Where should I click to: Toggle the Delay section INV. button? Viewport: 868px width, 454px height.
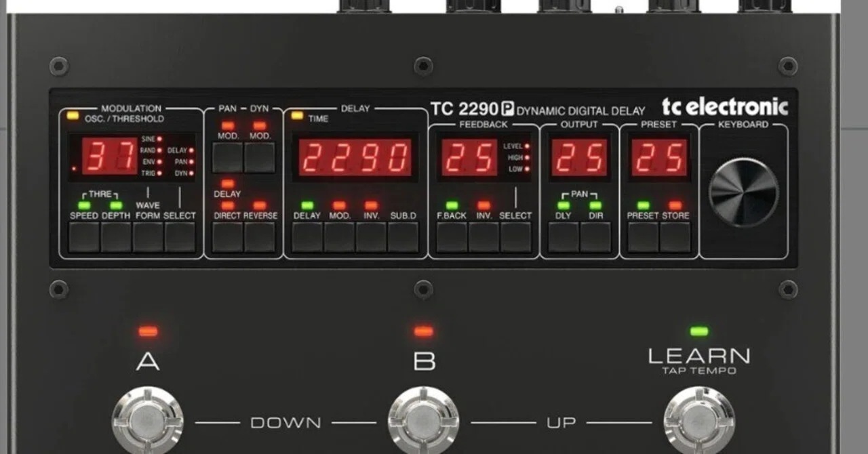[371, 236]
